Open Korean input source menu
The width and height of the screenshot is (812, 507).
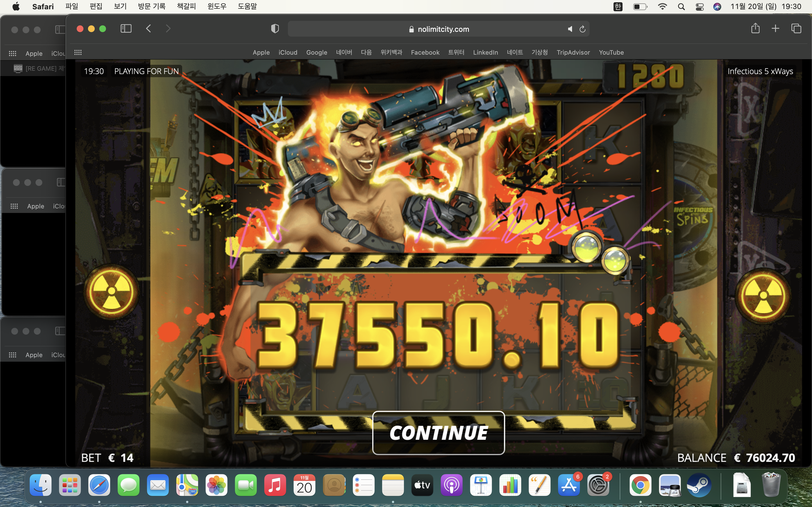point(618,7)
